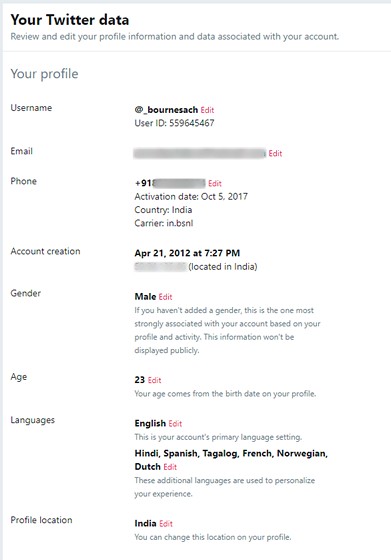Image resolution: width=391 pixels, height=560 pixels.
Task: Click the User ID 559645467 text
Action: pyautogui.click(x=174, y=123)
